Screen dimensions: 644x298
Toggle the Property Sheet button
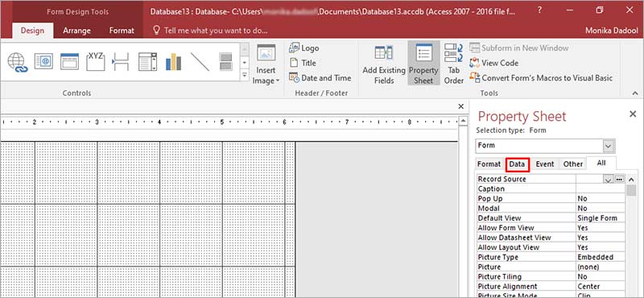tap(423, 63)
